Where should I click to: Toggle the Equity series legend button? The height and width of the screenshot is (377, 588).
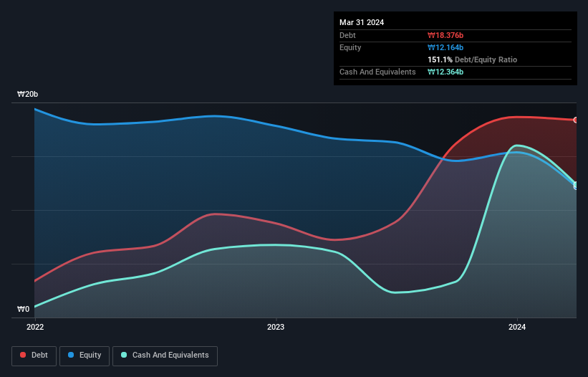[x=85, y=355]
